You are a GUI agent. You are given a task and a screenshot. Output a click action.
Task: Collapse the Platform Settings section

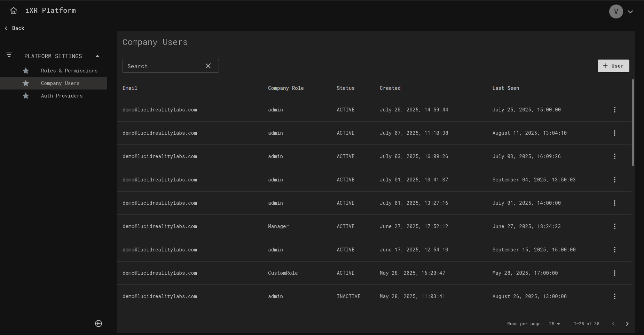(x=97, y=56)
